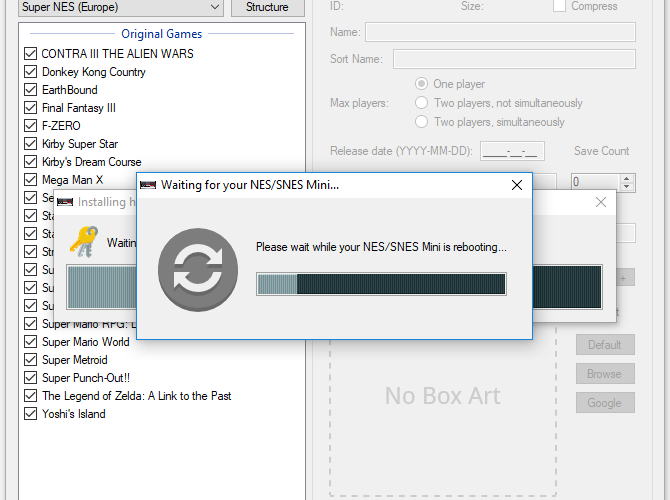Click the No Box Art placeholder
This screenshot has height=500, width=670.
tap(443, 396)
